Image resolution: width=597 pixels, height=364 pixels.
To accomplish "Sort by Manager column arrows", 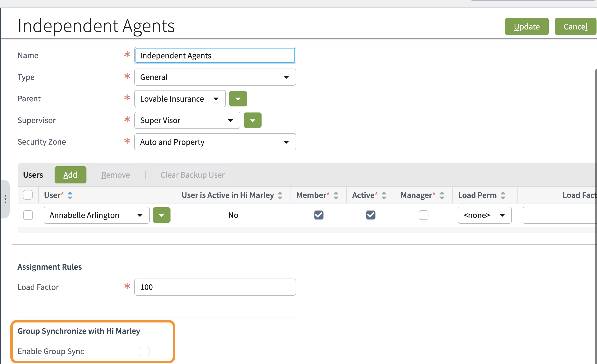I will tap(441, 195).
